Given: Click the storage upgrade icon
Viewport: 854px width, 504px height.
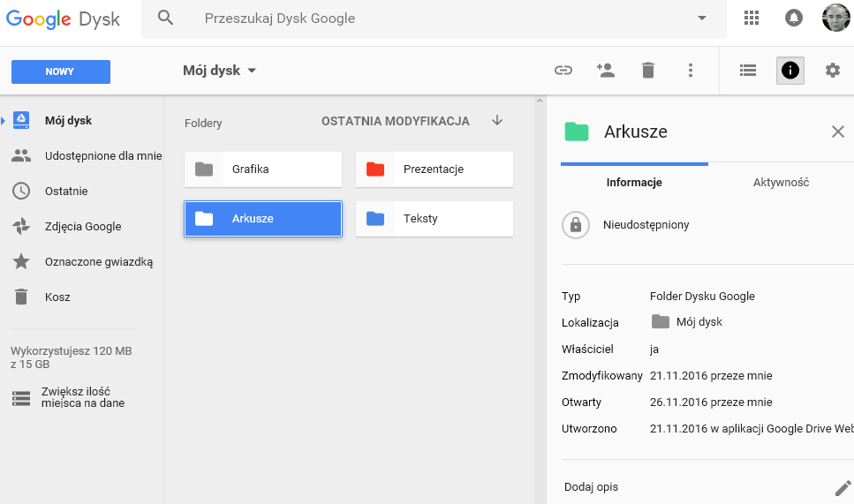Looking at the screenshot, I should coord(21,398).
